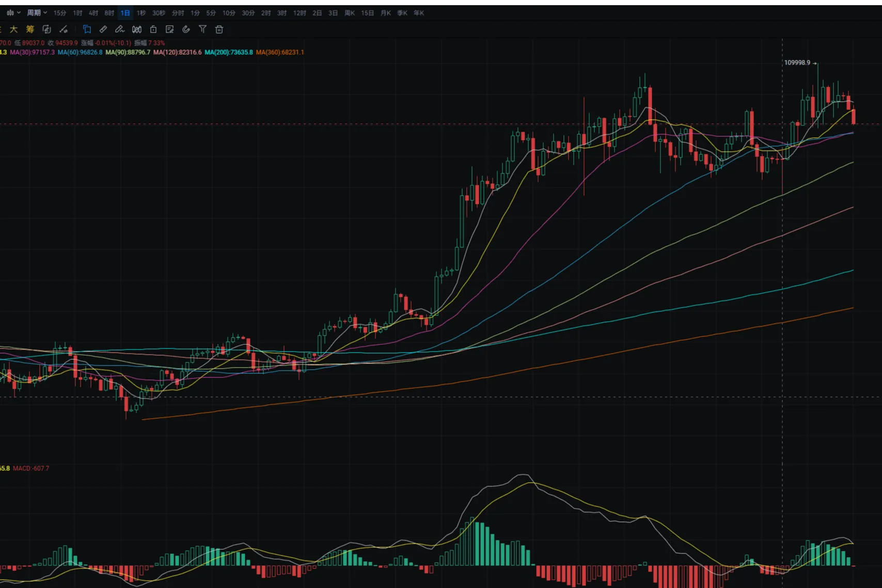882x588 pixels.
Task: Click the 109998.9 high price marker
Action: tap(797, 62)
